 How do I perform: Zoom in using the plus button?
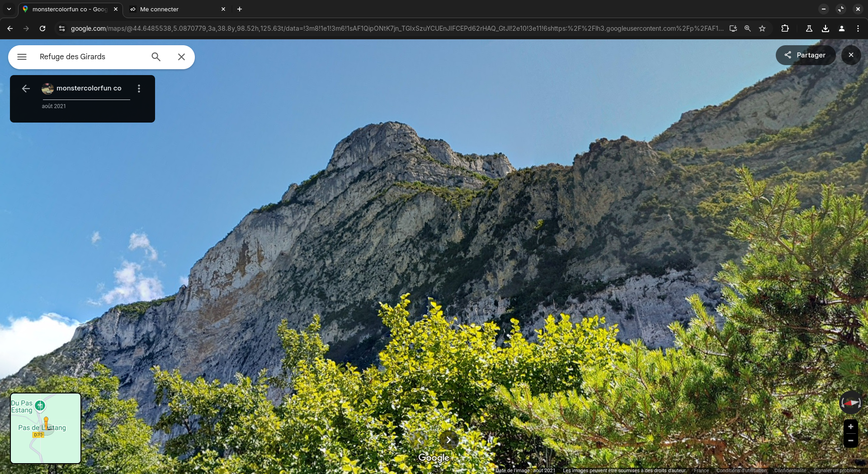850,427
